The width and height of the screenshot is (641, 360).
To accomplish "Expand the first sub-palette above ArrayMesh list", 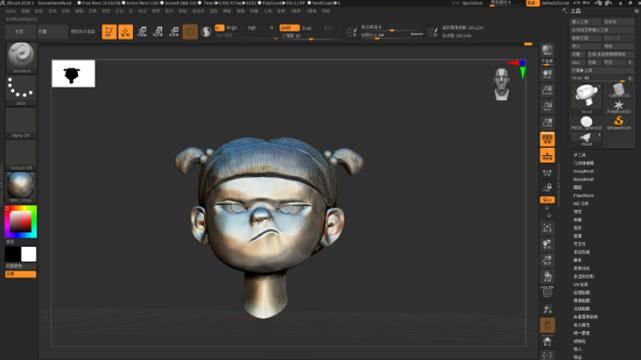I will pos(579,155).
